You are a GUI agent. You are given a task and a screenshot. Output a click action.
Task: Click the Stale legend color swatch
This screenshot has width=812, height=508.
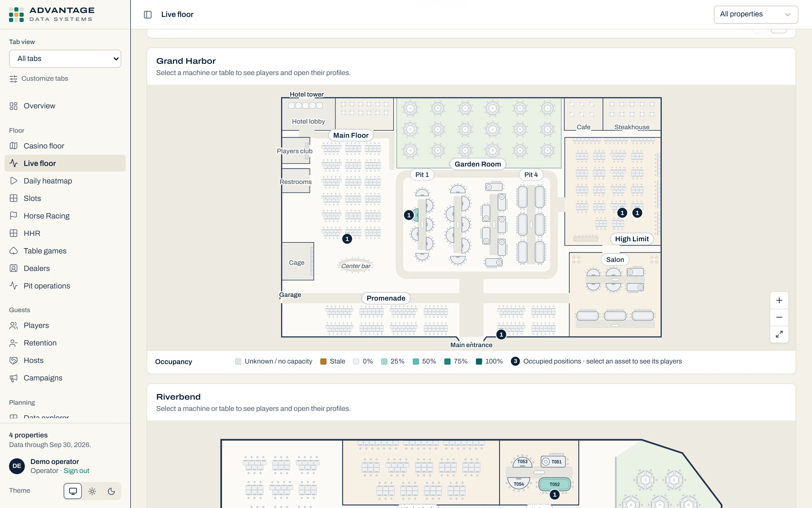(323, 362)
